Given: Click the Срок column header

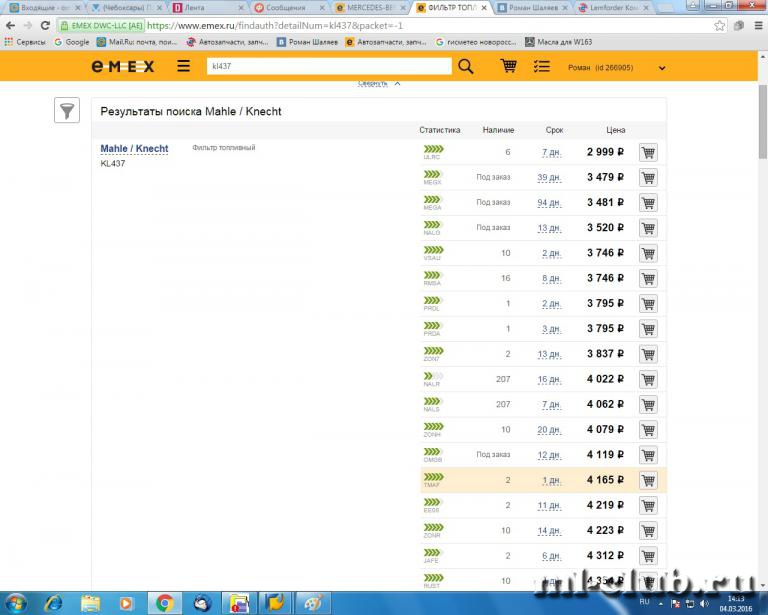Looking at the screenshot, I should coord(554,130).
